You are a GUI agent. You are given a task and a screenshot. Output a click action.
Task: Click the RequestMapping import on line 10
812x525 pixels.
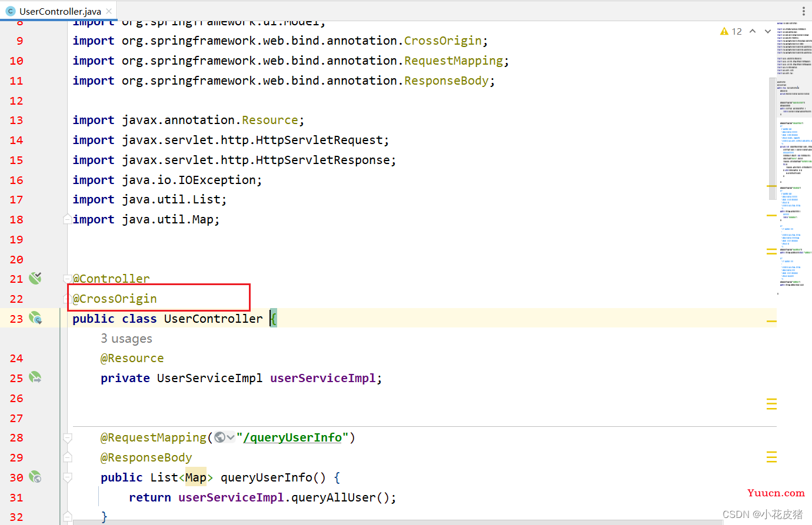[454, 61]
